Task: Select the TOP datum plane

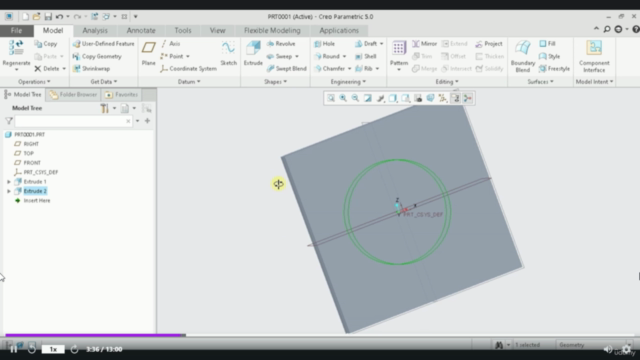Action: click(x=24, y=153)
